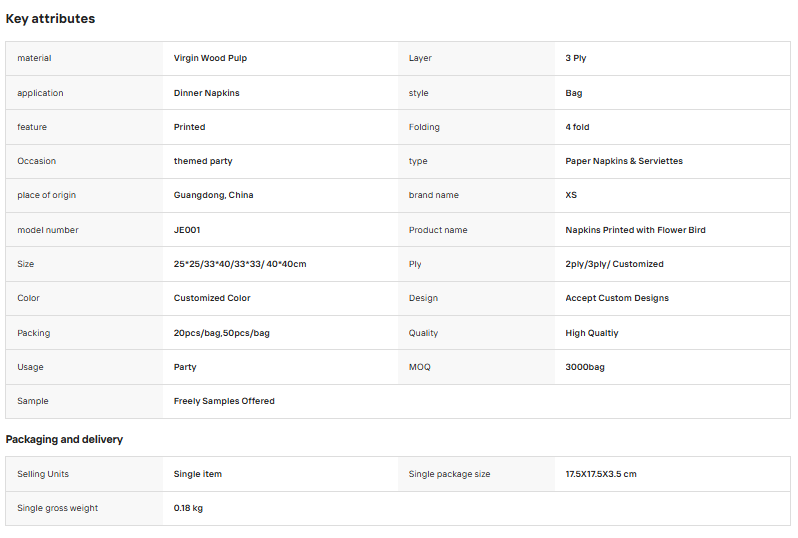Click the Single item selling units value
The image size is (798, 538).
(x=197, y=474)
